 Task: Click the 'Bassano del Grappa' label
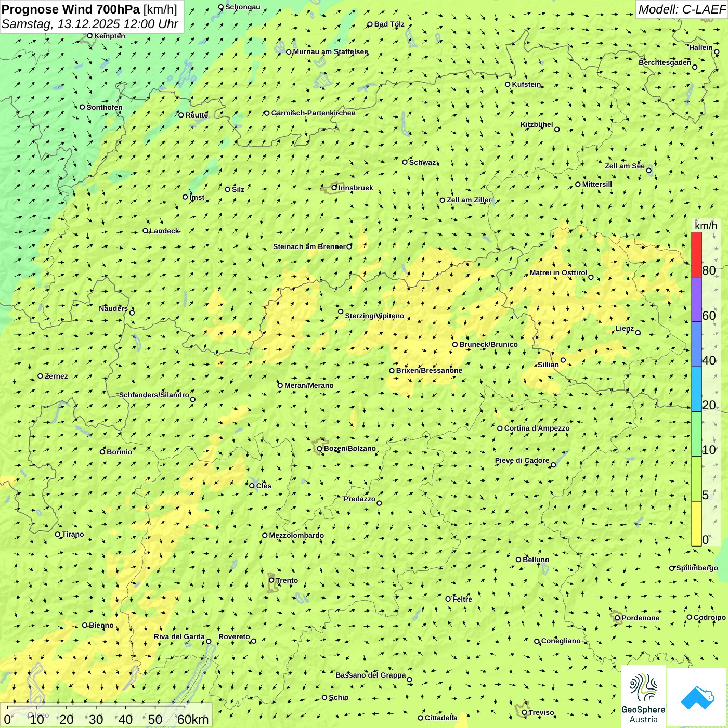click(371, 675)
